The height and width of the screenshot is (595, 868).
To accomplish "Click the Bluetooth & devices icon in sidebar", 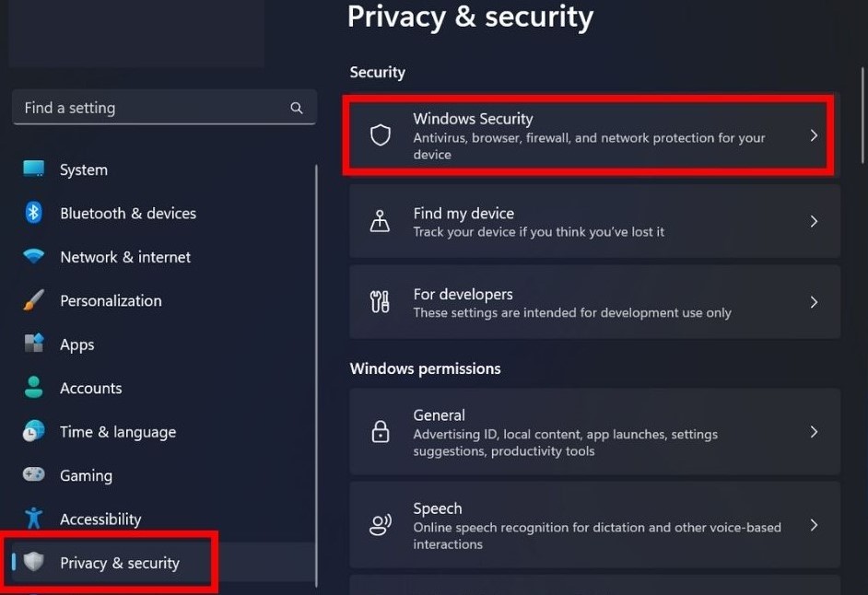I will point(33,213).
